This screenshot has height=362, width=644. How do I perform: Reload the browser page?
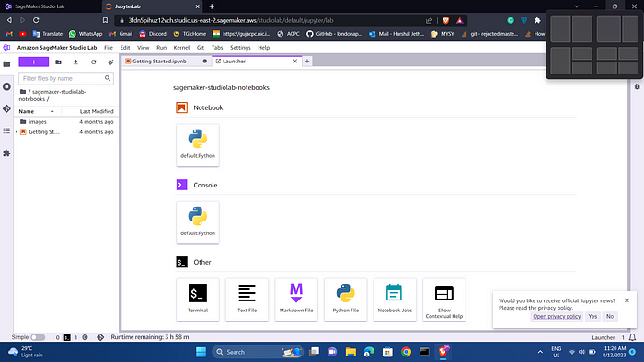(36, 20)
